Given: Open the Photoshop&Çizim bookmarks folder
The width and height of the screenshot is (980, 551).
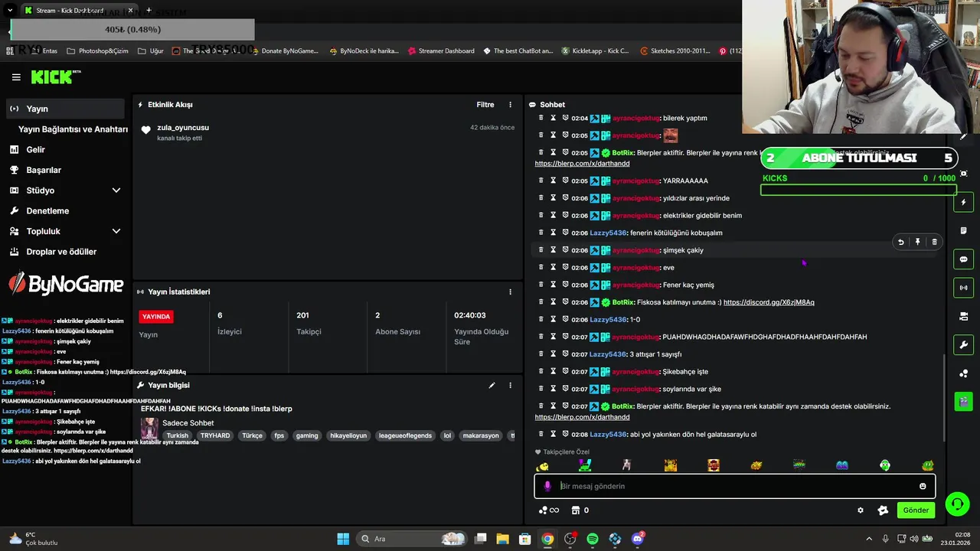Looking at the screenshot, I should [97, 51].
